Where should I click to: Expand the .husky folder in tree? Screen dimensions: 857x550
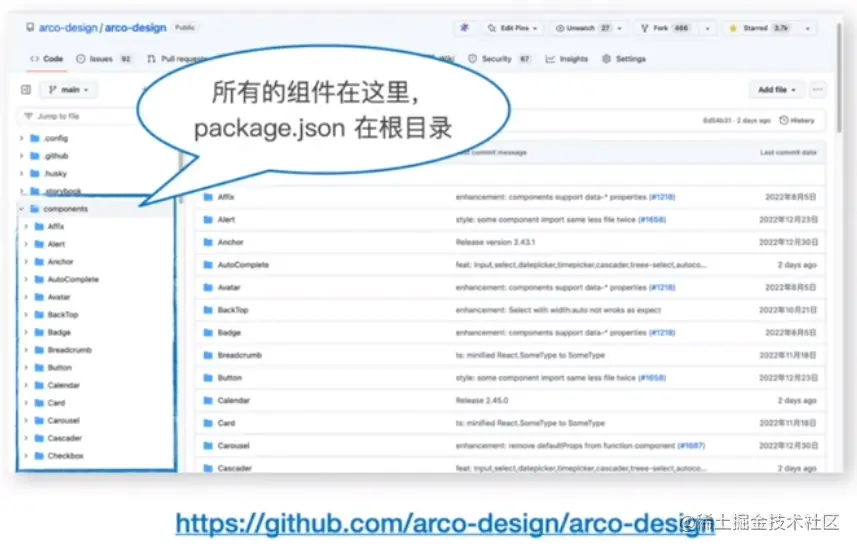[x=21, y=173]
